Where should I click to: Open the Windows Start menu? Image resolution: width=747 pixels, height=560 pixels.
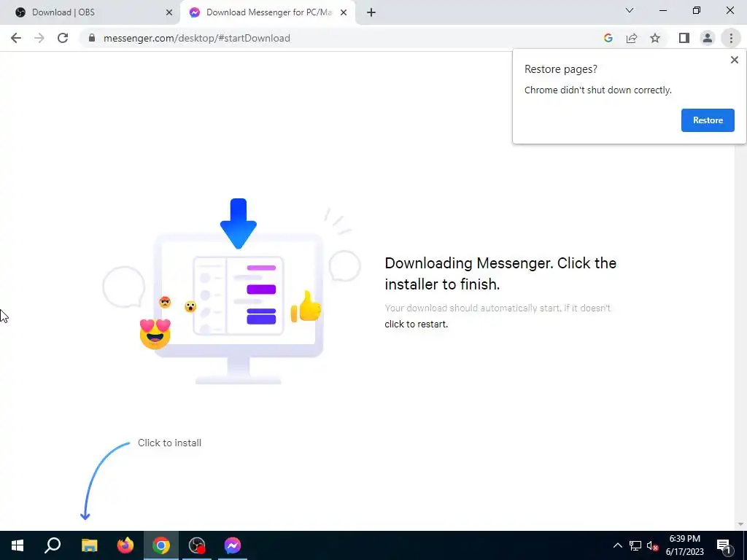[x=18, y=545]
